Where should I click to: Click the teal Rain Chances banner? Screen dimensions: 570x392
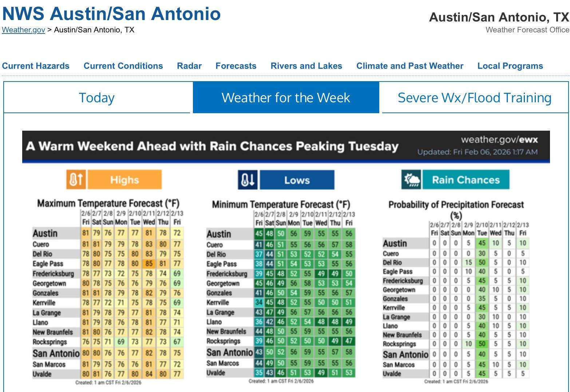[x=466, y=179]
